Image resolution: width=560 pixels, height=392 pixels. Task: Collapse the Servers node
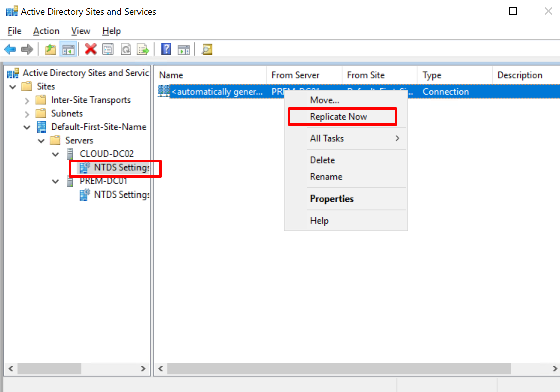[x=41, y=141]
